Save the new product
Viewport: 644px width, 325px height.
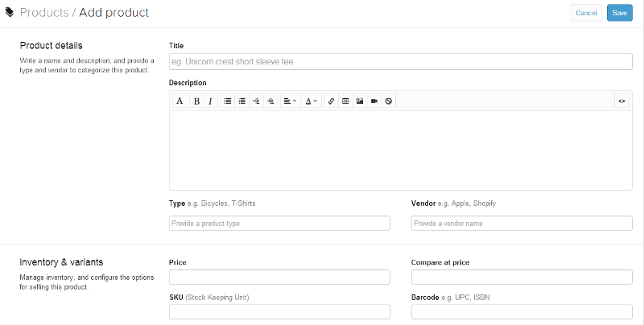[619, 13]
